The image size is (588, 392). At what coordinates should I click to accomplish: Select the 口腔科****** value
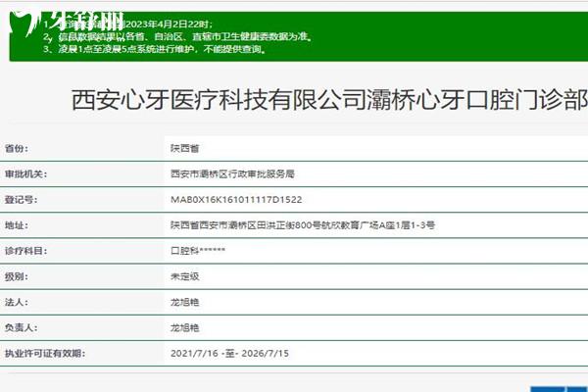pyautogui.click(x=198, y=251)
